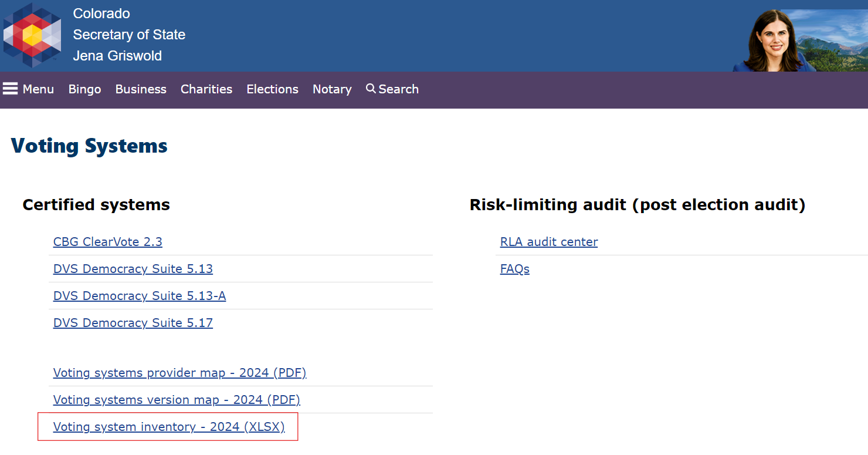Open the FAQs link
The width and height of the screenshot is (868, 455).
515,269
